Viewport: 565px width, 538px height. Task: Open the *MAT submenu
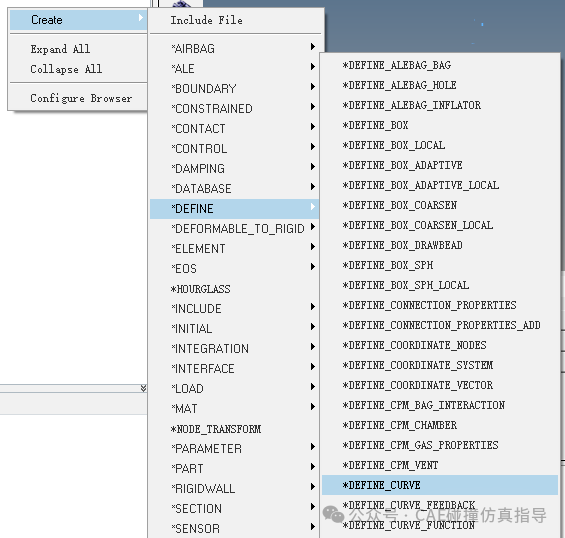tap(235, 409)
